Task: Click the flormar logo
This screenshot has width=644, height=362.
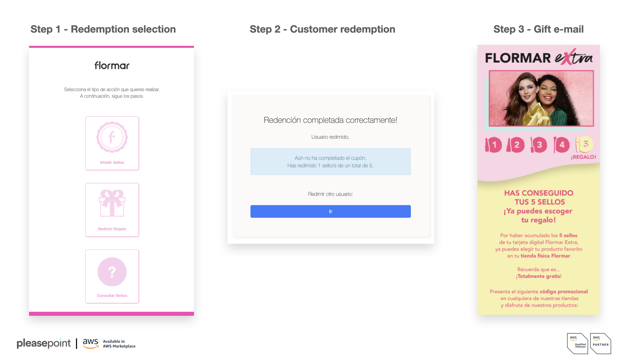Action: click(112, 66)
